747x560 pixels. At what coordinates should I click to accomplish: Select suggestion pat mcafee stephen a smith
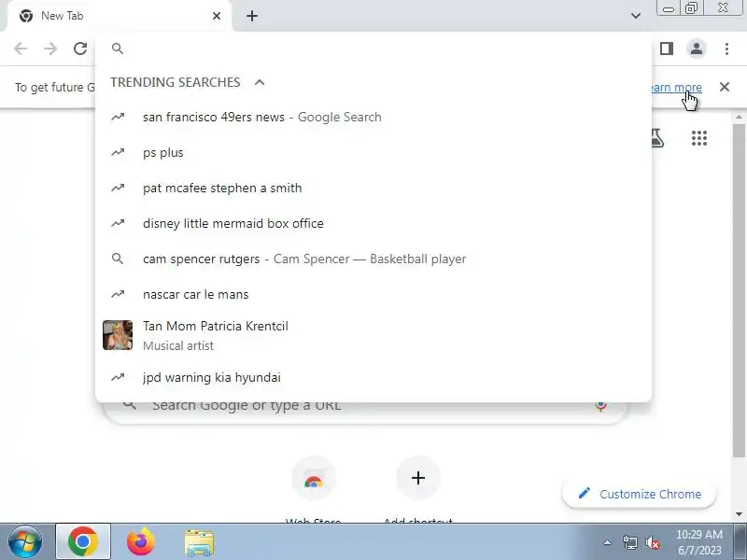click(x=373, y=188)
